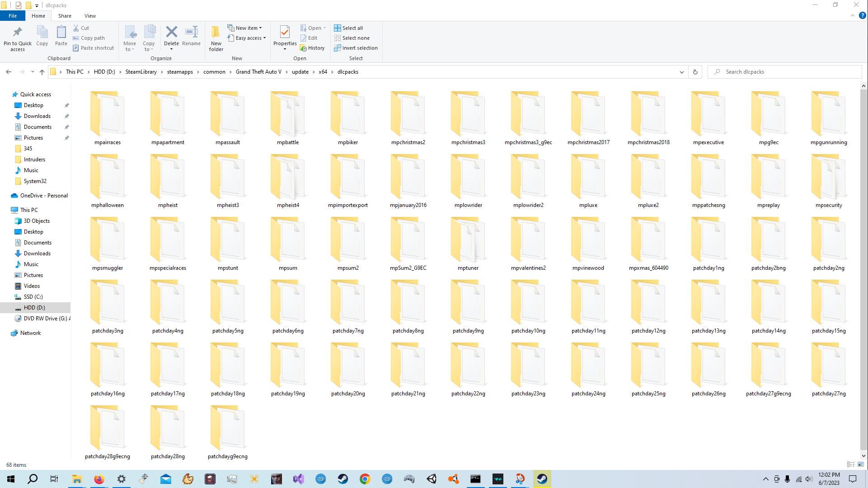Click the History icon in ribbon
The height and width of the screenshot is (488, 868).
click(304, 48)
